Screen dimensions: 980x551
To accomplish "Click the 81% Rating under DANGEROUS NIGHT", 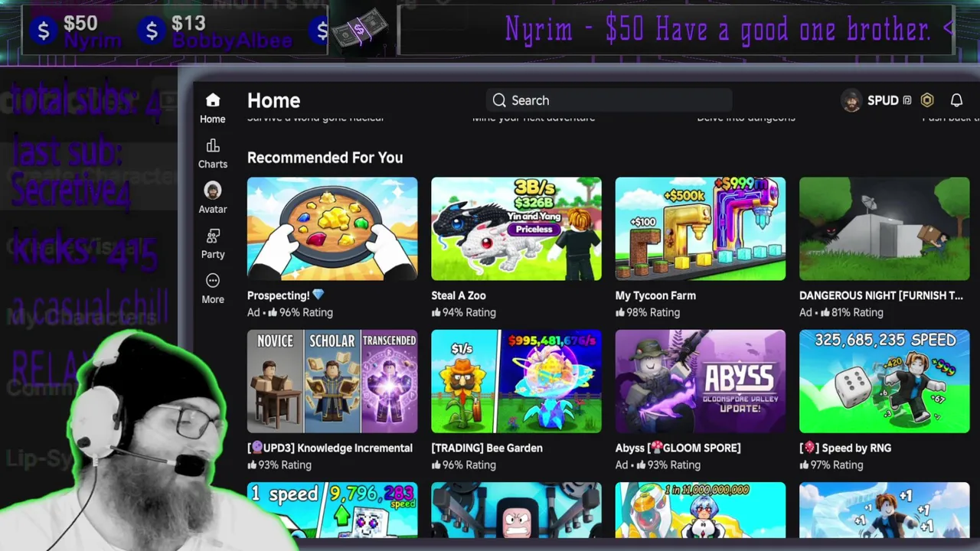I will (851, 312).
